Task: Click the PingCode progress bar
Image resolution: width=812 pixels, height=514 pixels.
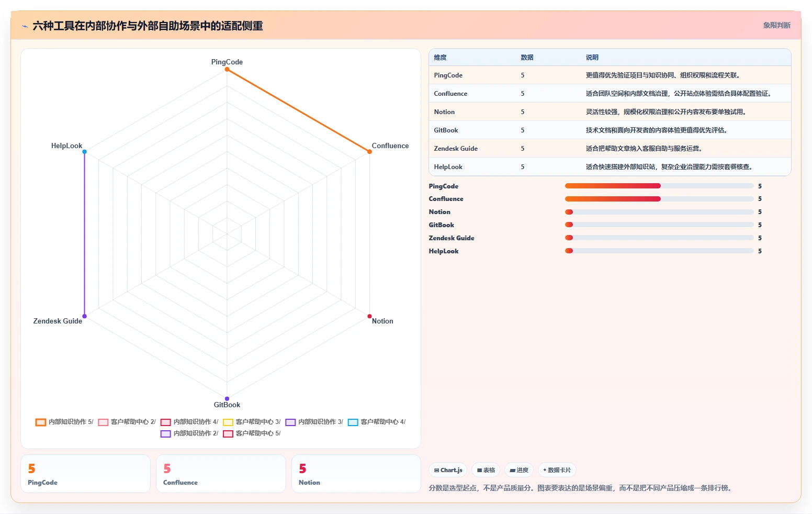Action: [x=659, y=186]
